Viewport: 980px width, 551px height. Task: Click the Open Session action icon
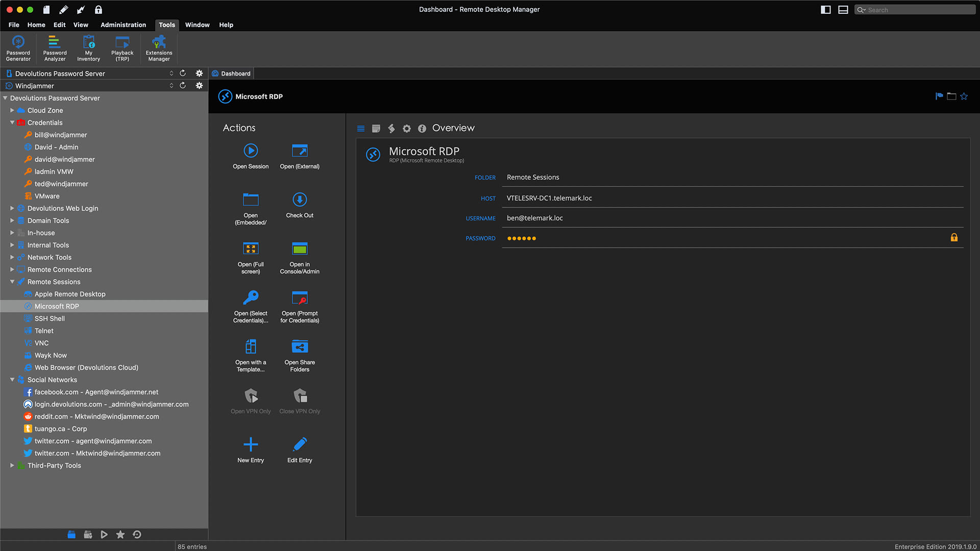coord(250,150)
